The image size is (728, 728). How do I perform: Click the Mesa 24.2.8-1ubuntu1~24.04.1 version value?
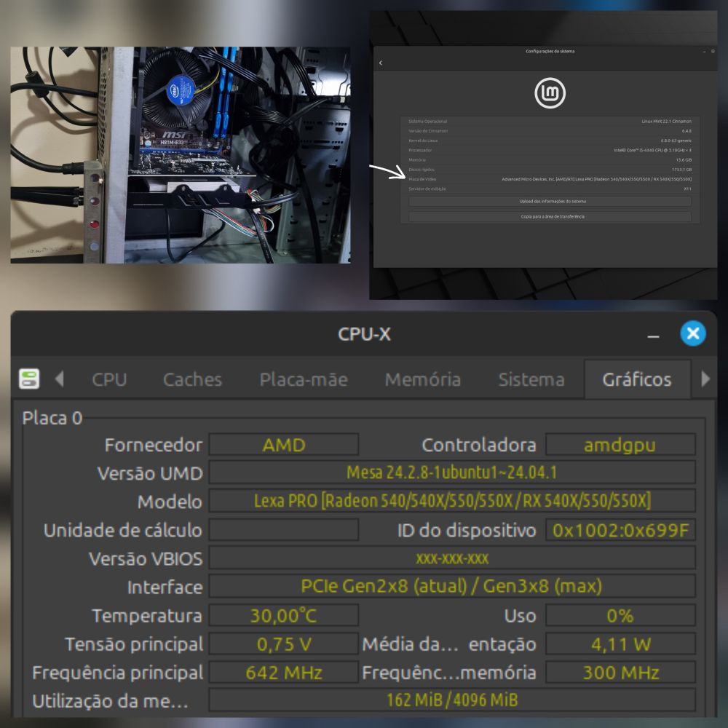(452, 472)
